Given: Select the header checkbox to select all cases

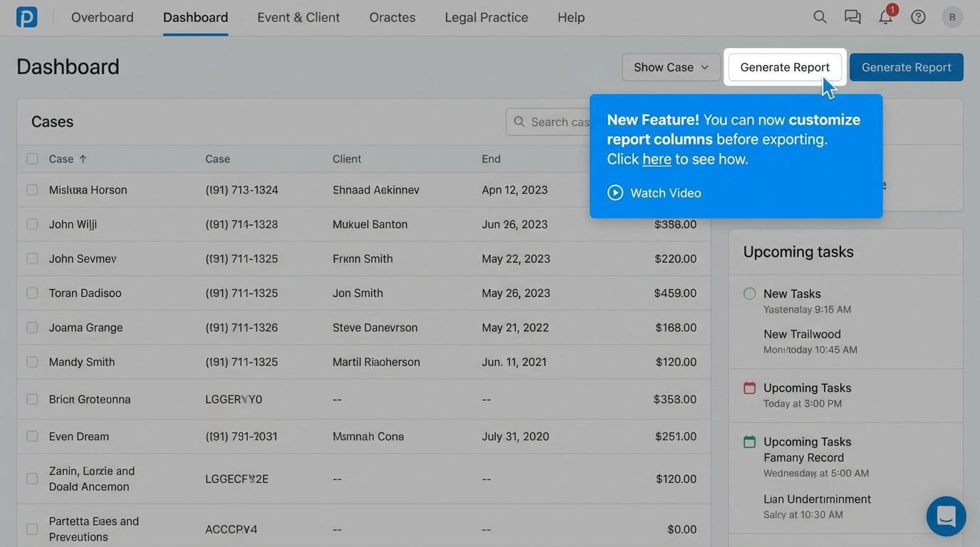Looking at the screenshot, I should tap(32, 159).
